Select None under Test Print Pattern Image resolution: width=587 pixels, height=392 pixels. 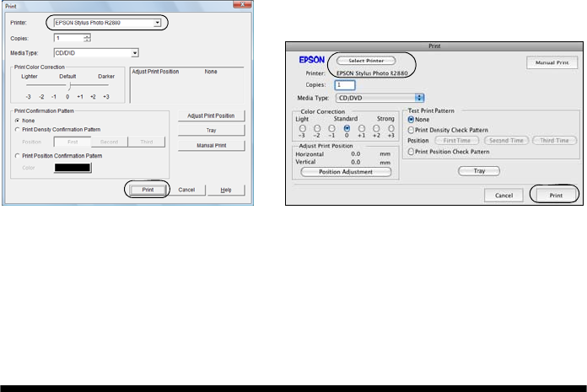[411, 120]
